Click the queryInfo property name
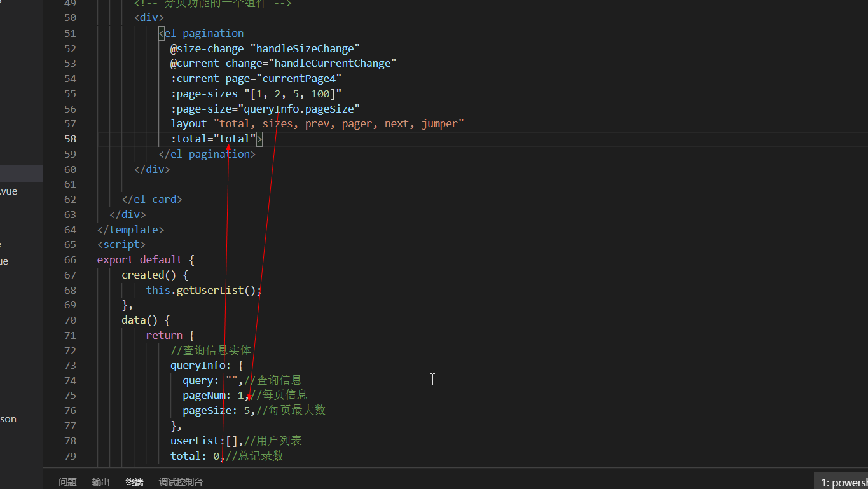This screenshot has width=868, height=489. [198, 365]
